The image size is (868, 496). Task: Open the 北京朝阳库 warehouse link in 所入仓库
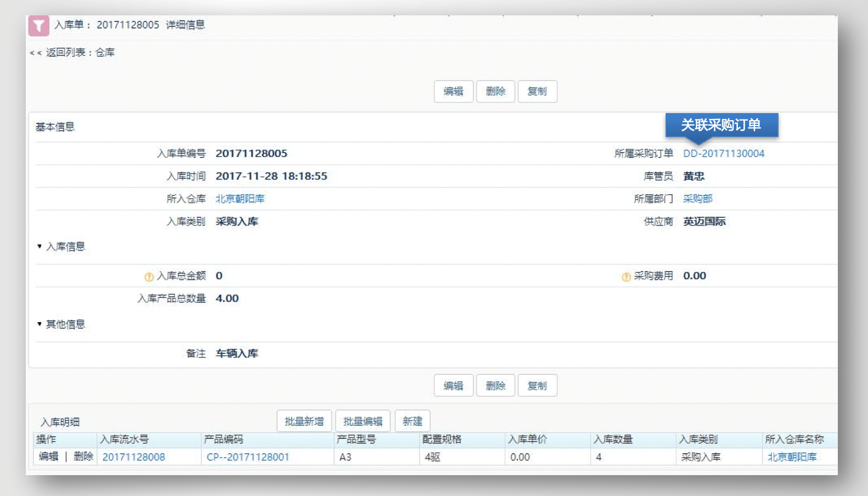[240, 199]
